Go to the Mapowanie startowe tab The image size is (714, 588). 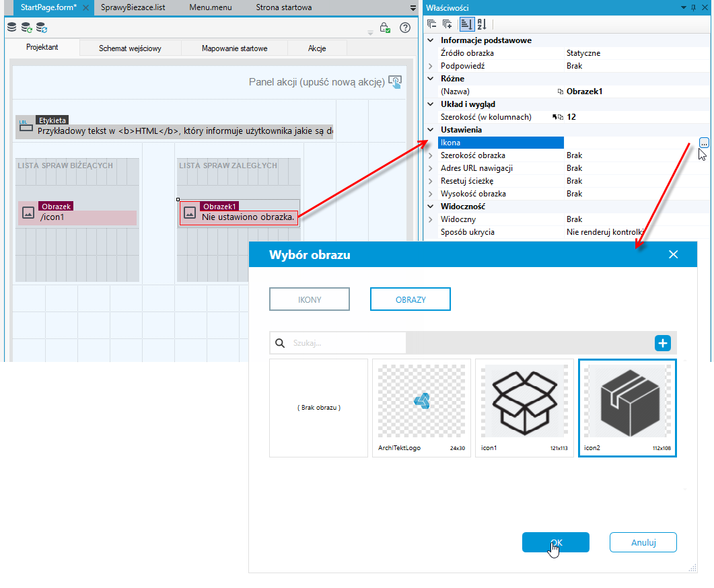(x=234, y=48)
